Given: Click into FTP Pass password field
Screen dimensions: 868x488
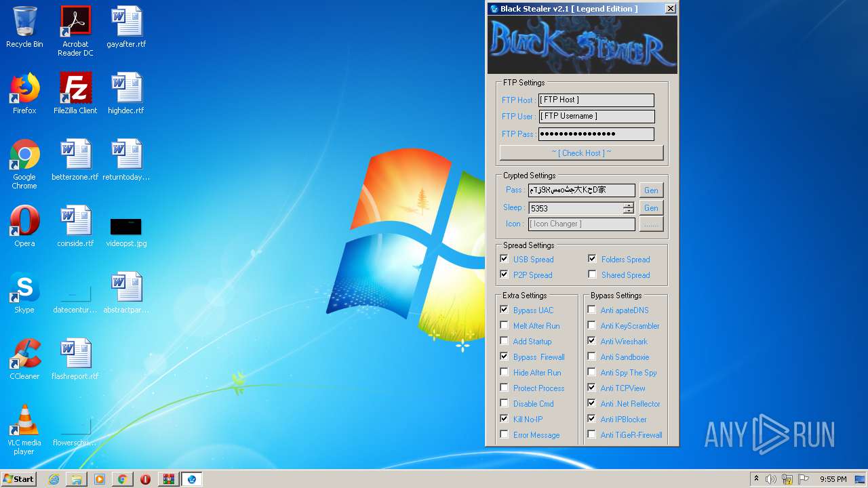Looking at the screenshot, I should pos(596,134).
